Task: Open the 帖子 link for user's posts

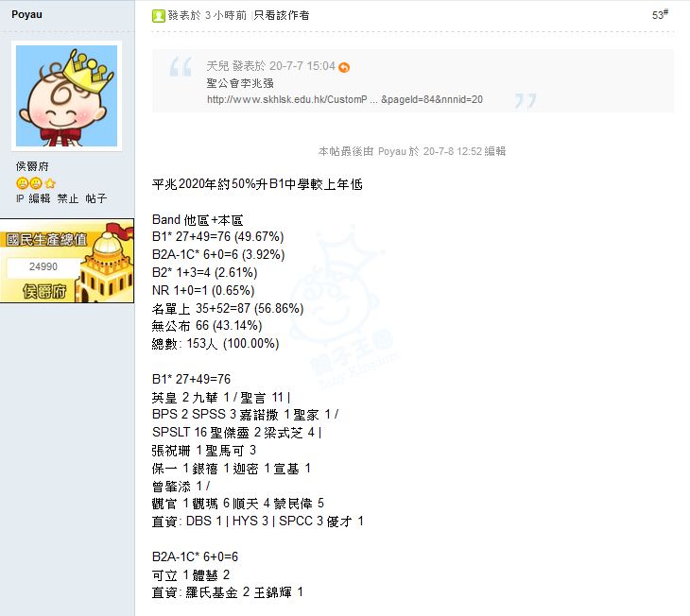Action: point(95,198)
